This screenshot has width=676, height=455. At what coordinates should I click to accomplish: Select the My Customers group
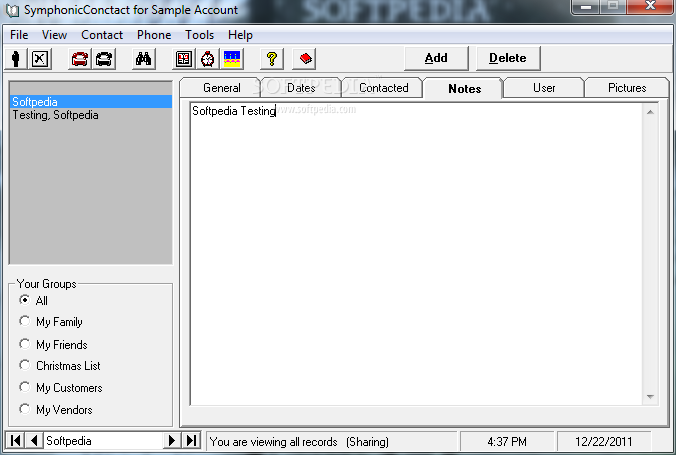(x=25, y=387)
